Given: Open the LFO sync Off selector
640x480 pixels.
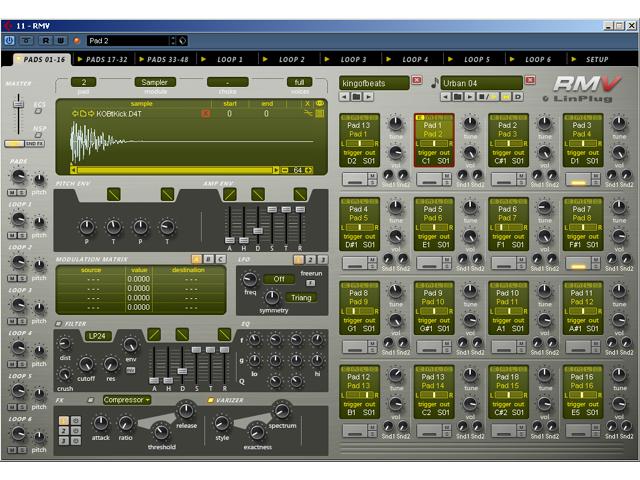Looking at the screenshot, I should pyautogui.click(x=279, y=279).
